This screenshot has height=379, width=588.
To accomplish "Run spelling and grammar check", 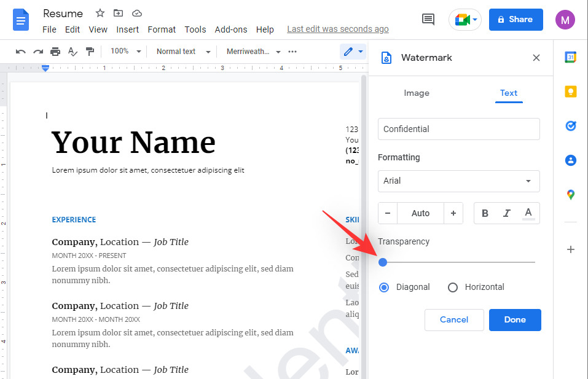I will tap(73, 52).
